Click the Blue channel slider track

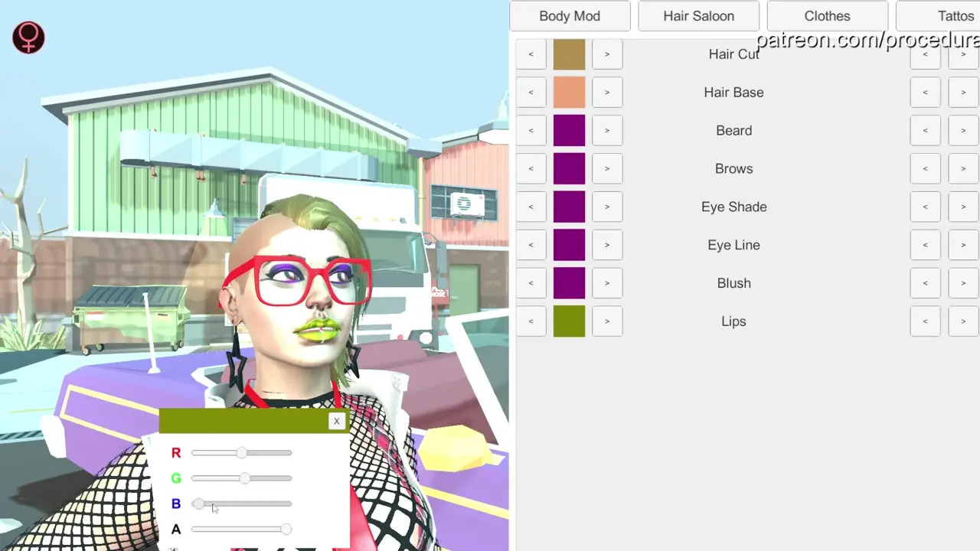point(242,504)
